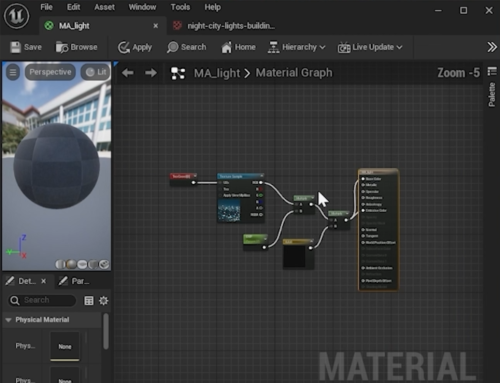The height and width of the screenshot is (383, 500).
Task: Open Live Update dropdown
Action: pos(370,47)
